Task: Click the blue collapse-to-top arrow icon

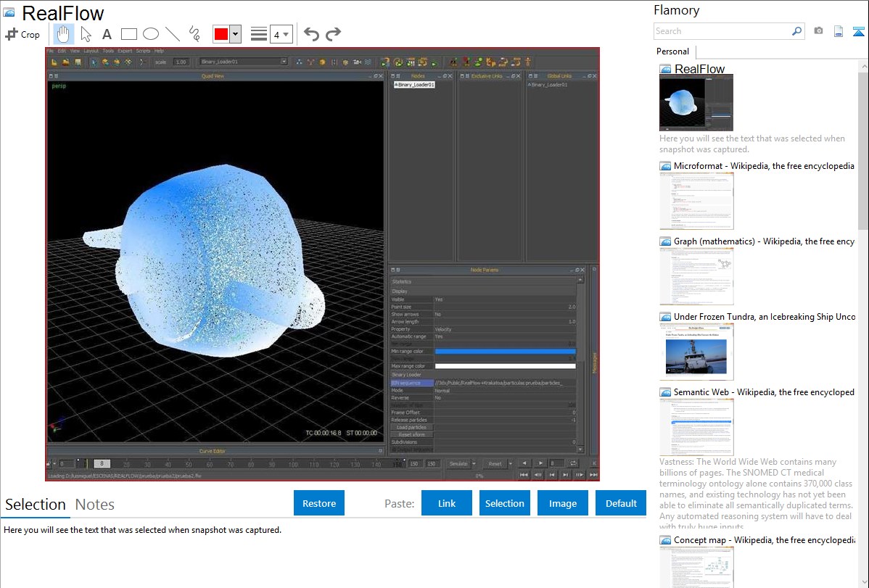Action: pyautogui.click(x=858, y=31)
